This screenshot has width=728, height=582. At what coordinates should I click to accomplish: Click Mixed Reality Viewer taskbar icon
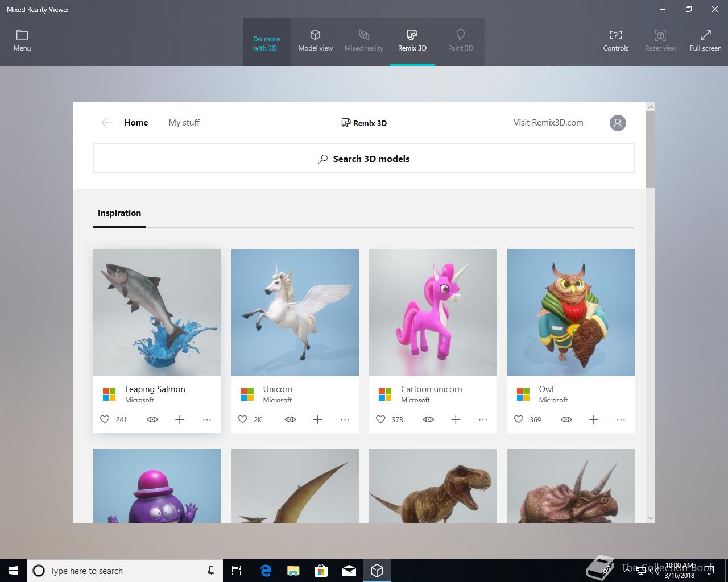click(x=377, y=571)
